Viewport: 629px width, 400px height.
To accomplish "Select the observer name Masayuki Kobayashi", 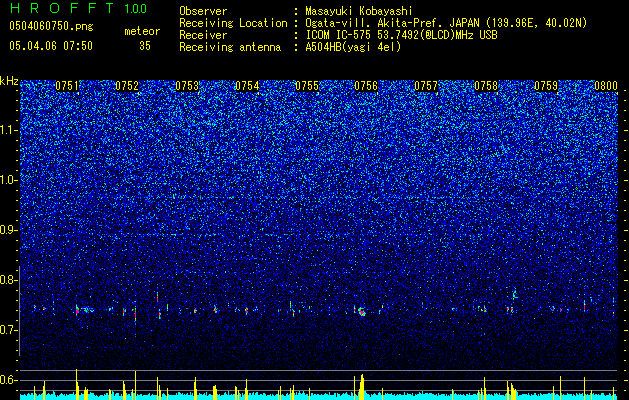I will [x=359, y=11].
